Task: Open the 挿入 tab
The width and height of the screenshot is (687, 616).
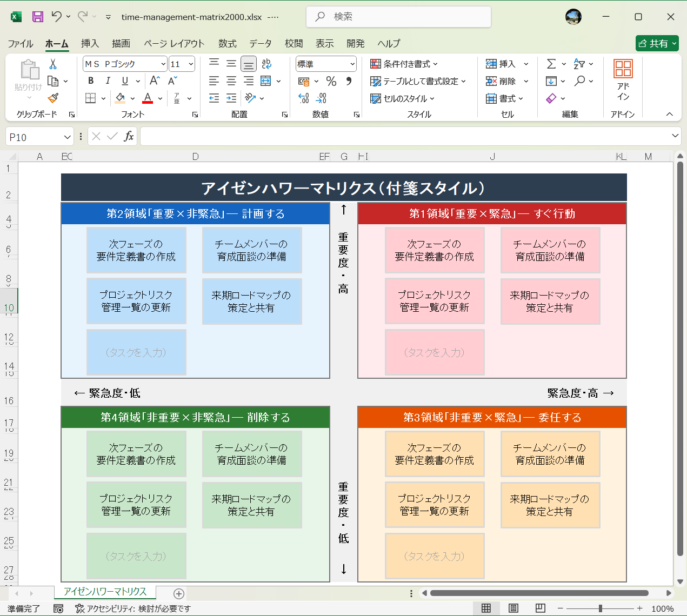Action: (90, 43)
